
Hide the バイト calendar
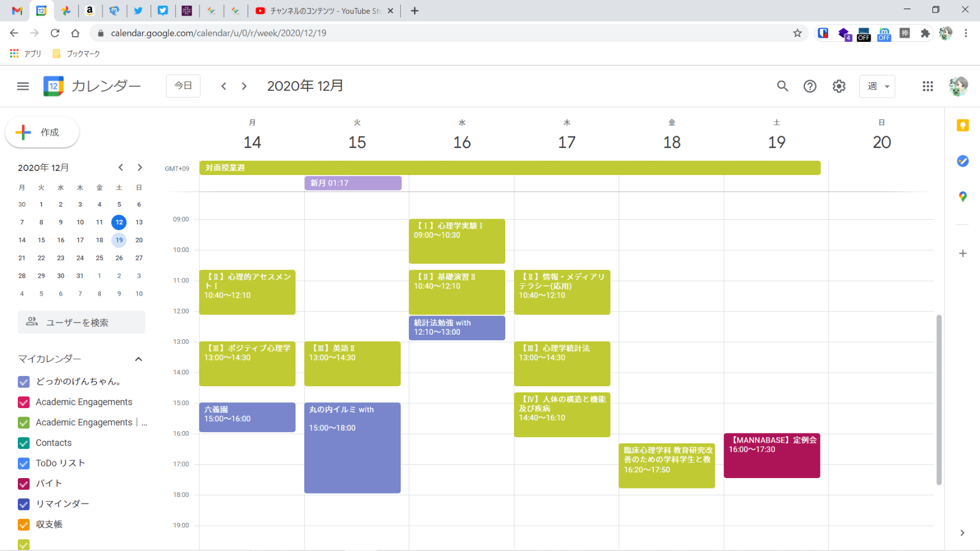[24, 484]
